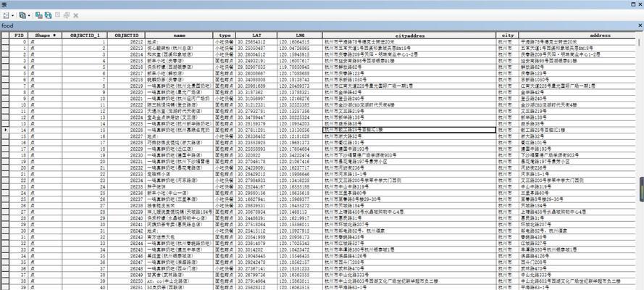Click the Shape cell in FID 8 row
Screen dimensions: 644x290
click(x=45, y=92)
